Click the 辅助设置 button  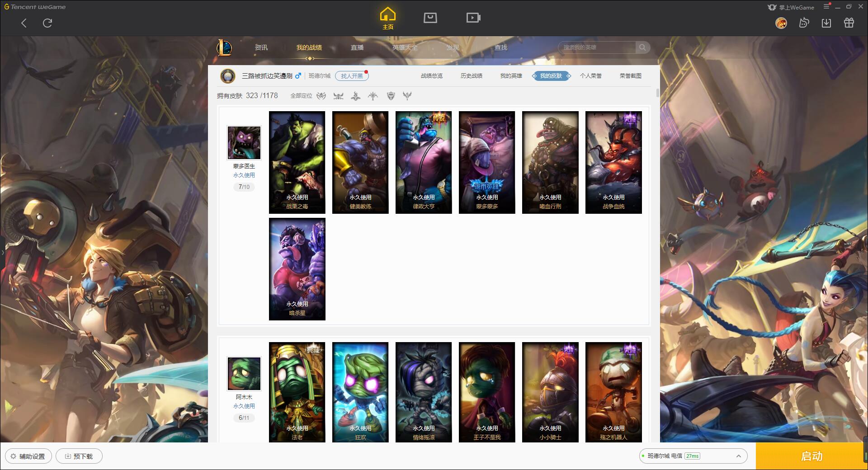click(x=28, y=456)
